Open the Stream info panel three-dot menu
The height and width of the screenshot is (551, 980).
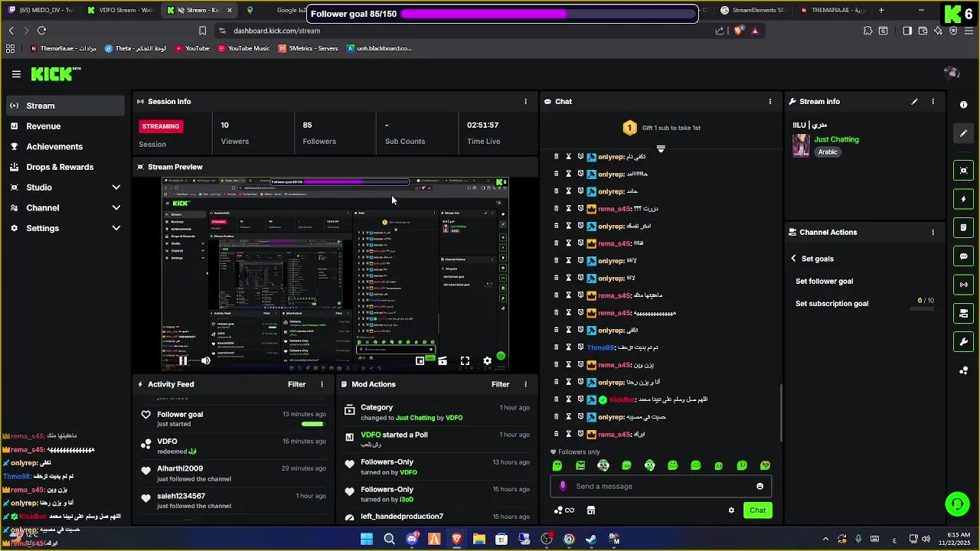click(933, 102)
